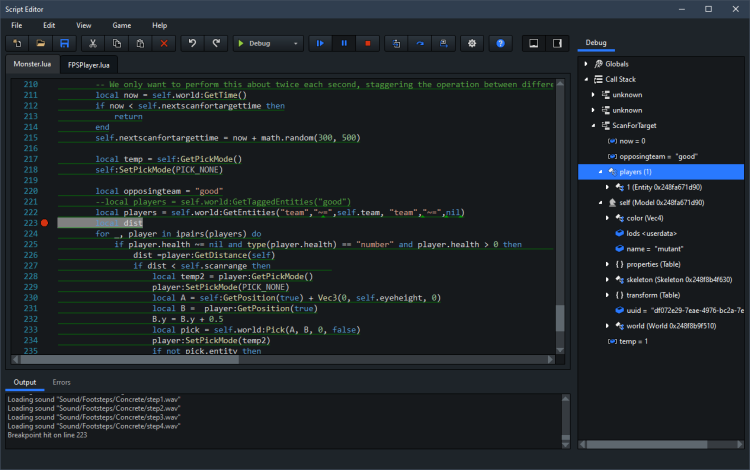750x470 pixels.
Task: Click the Cut scissors icon
Action: (92, 44)
